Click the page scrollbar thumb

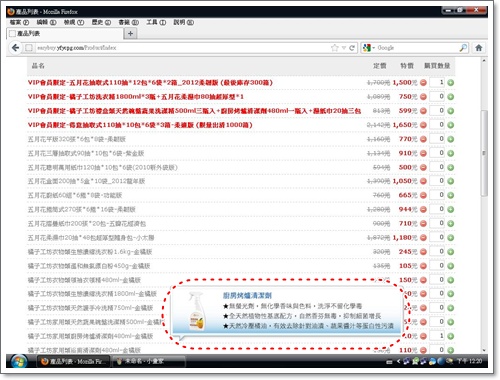(x=484, y=153)
